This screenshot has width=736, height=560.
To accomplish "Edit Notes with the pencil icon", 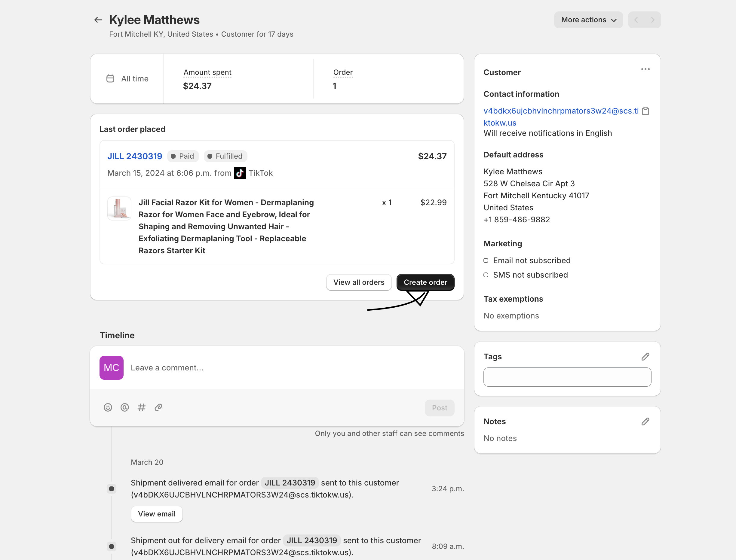I will pyautogui.click(x=645, y=422).
